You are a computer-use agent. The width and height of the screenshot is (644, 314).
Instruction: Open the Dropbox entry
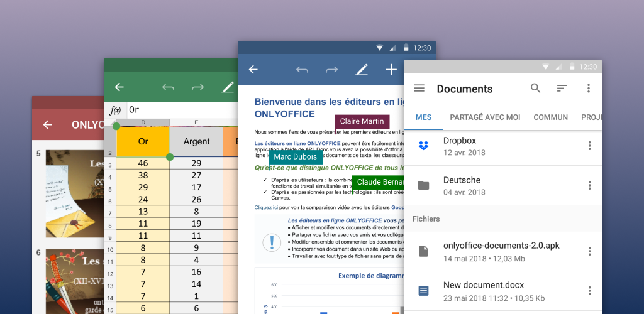point(502,146)
